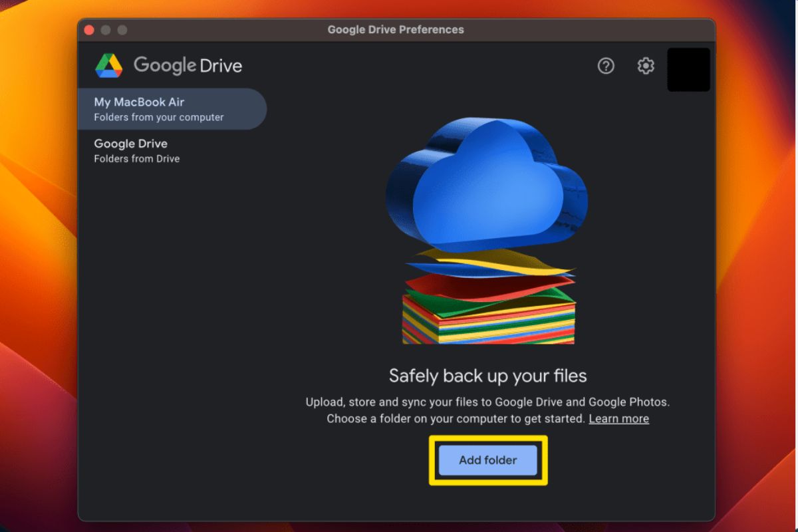Click the Google Drive triangle logo

[108, 65]
